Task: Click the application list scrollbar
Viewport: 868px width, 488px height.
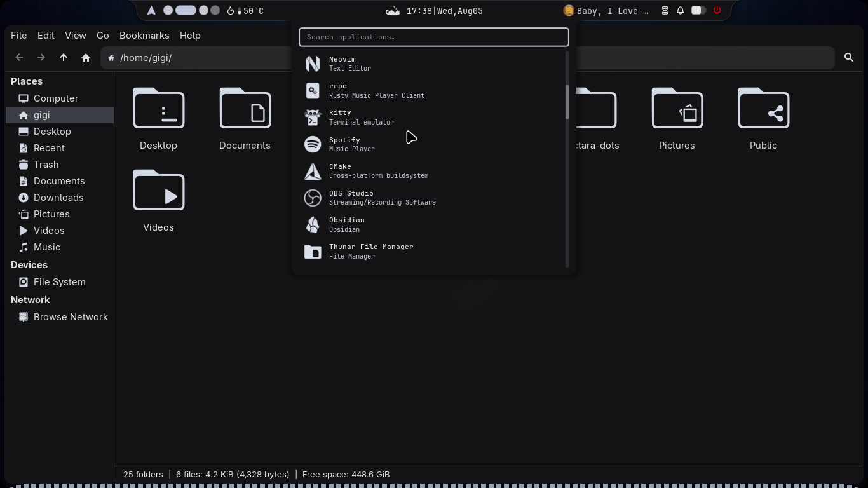Action: [567, 102]
